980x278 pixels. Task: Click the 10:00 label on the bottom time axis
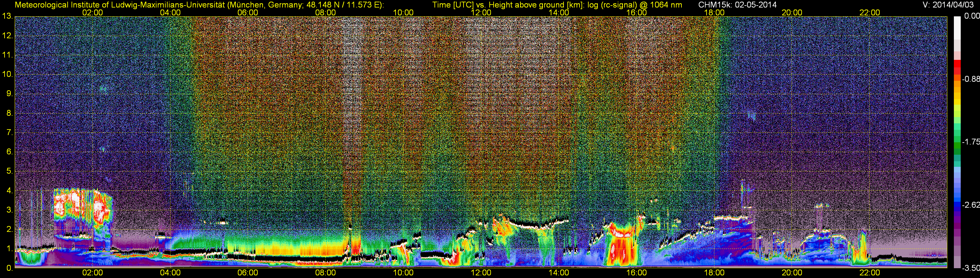(403, 273)
